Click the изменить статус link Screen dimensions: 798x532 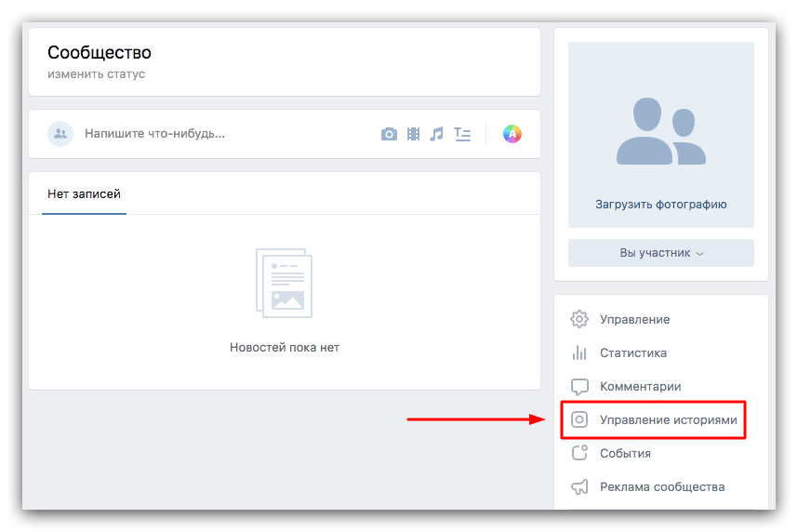coord(96,74)
